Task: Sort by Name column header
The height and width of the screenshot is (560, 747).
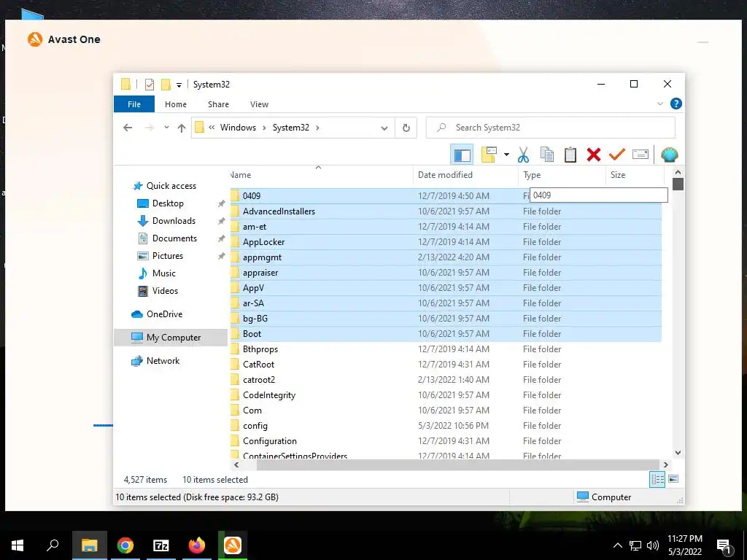Action: point(321,175)
